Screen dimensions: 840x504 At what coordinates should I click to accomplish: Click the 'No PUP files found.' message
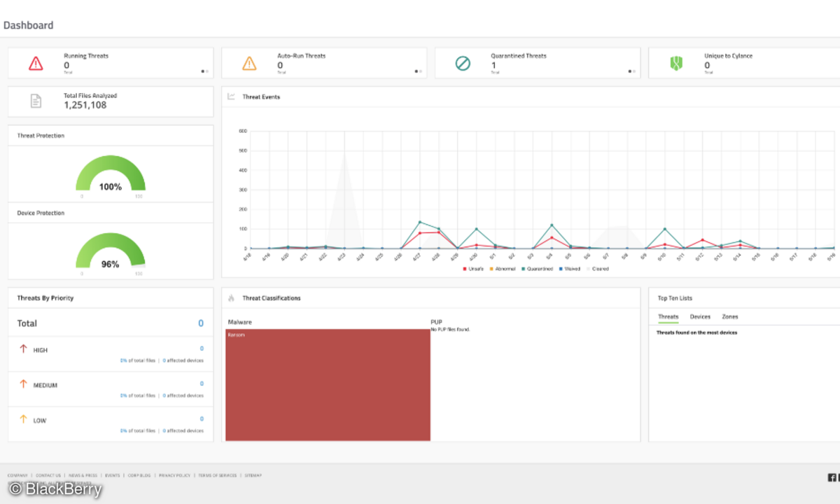(450, 329)
